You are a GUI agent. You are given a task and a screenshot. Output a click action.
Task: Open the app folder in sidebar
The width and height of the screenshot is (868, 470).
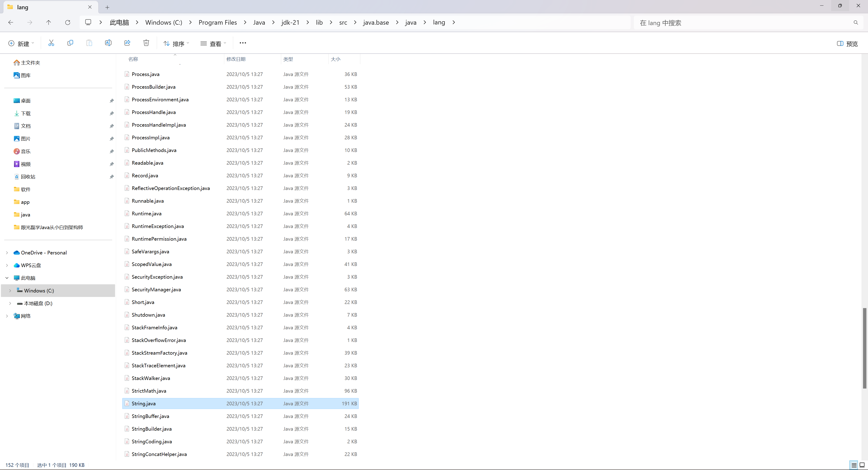pyautogui.click(x=21, y=202)
